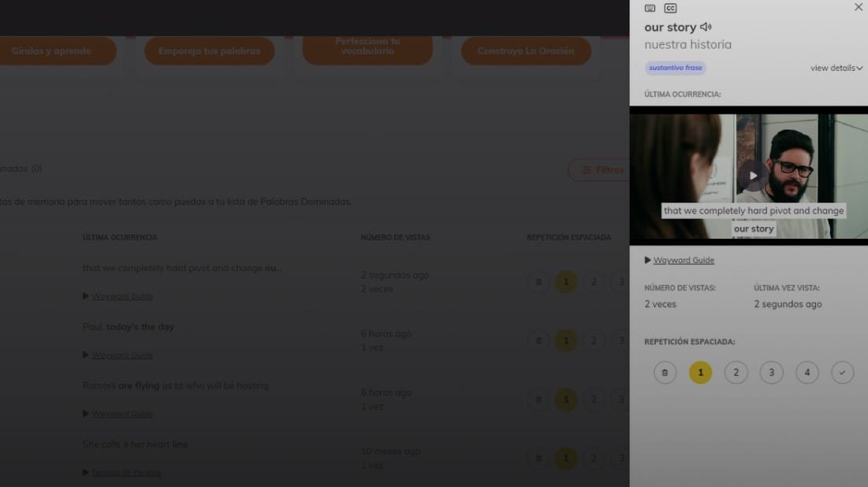Open the Filtros filter button
The height and width of the screenshot is (487, 868).
pos(601,169)
